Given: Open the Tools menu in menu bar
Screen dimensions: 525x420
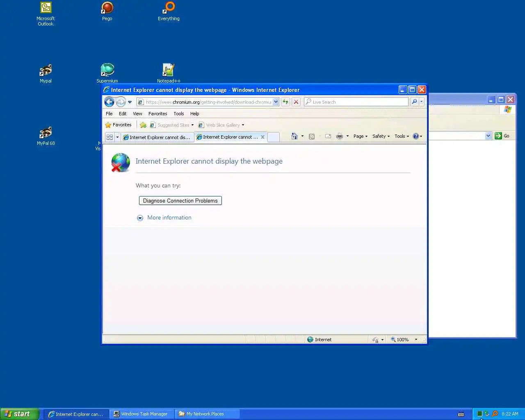Looking at the screenshot, I should click(x=179, y=114).
